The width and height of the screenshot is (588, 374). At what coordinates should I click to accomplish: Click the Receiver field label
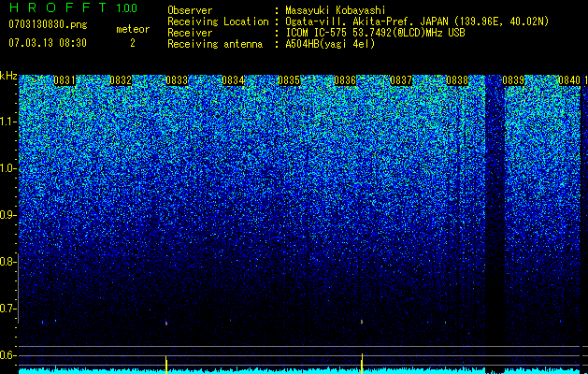pyautogui.click(x=190, y=33)
